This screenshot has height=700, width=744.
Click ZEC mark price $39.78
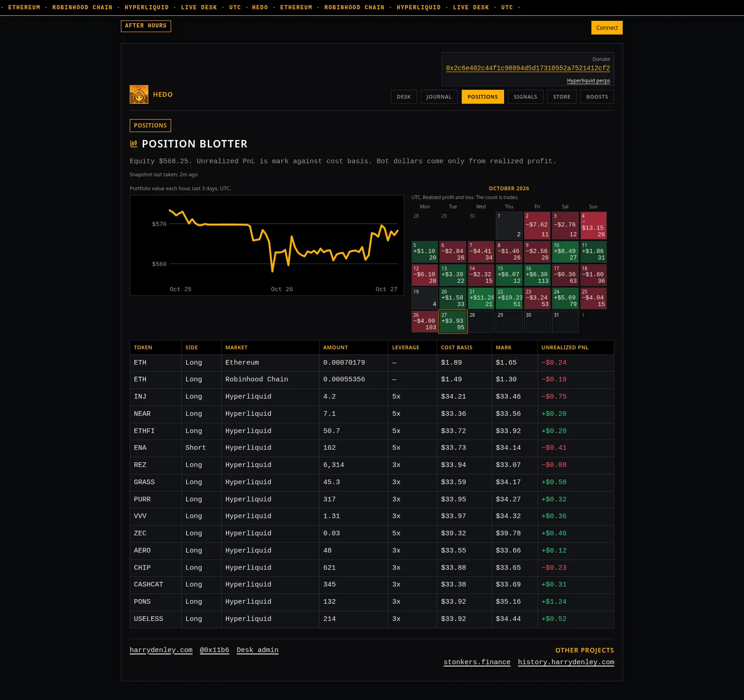point(508,533)
